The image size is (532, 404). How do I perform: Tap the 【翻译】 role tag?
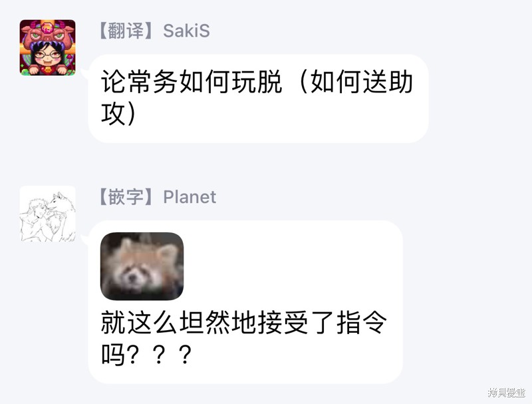coord(126,31)
